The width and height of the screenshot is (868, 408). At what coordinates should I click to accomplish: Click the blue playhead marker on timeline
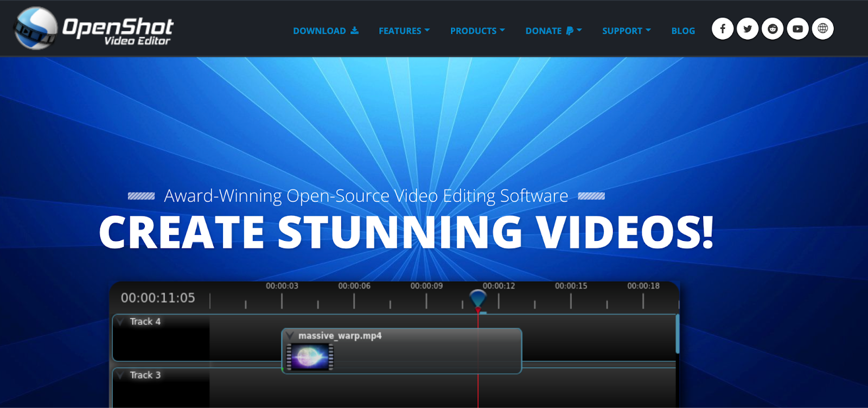click(478, 299)
